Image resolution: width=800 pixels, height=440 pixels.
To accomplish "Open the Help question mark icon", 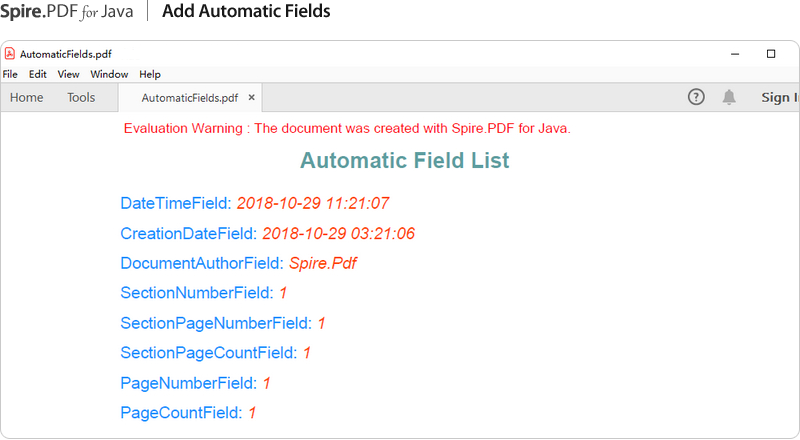I will (x=697, y=97).
